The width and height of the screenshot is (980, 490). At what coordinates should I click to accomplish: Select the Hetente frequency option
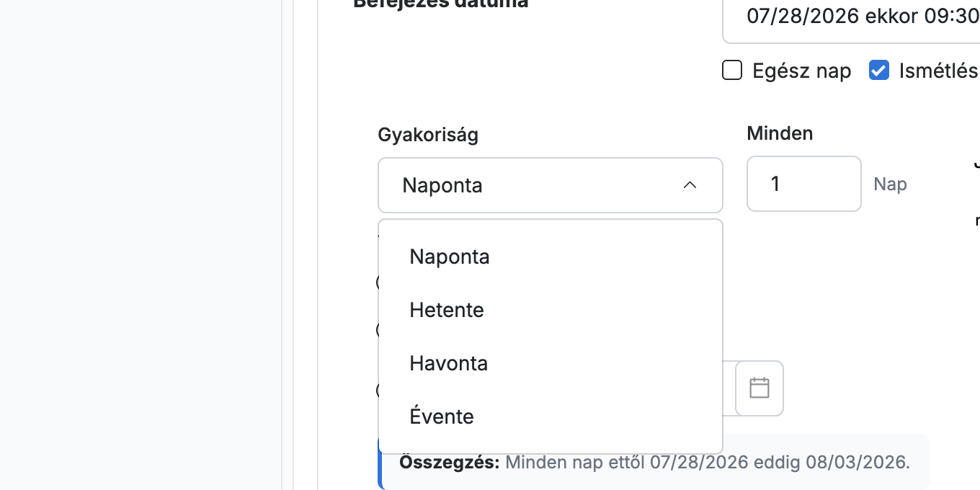(x=551, y=310)
